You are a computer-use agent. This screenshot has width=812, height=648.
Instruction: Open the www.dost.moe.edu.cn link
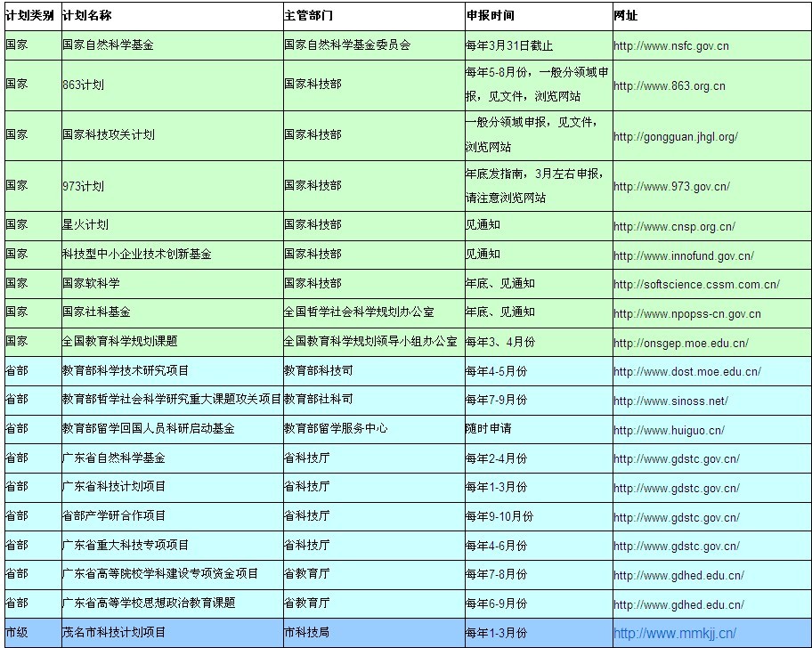tap(687, 371)
